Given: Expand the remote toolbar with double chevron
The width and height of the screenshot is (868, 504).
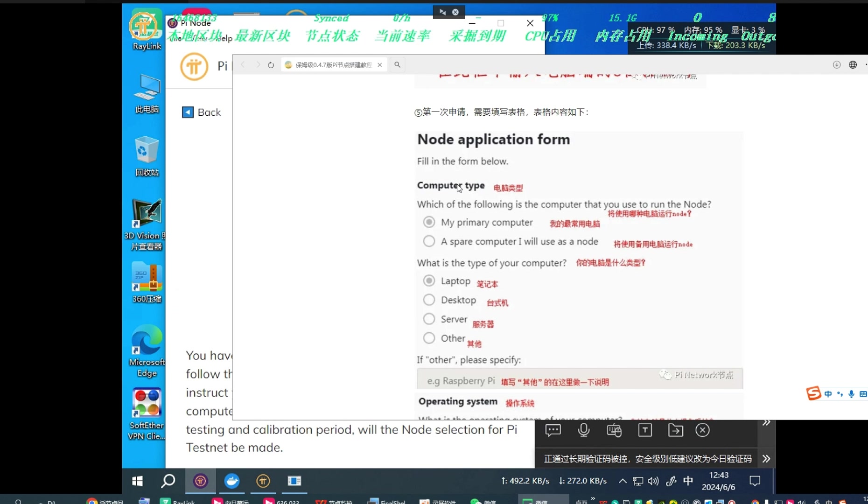Looking at the screenshot, I should coord(766,422).
